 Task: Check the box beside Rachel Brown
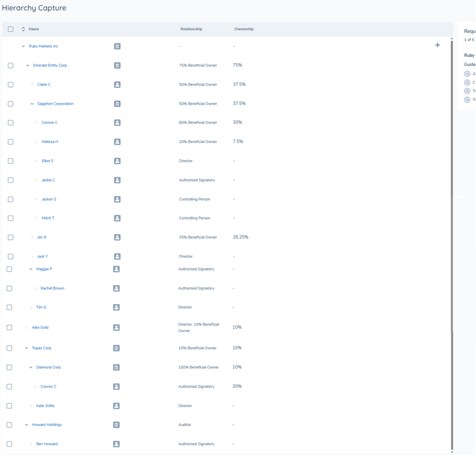(10, 289)
